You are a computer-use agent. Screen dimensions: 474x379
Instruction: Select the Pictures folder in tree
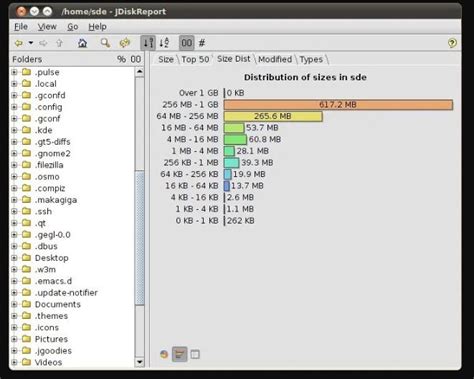[x=51, y=339]
